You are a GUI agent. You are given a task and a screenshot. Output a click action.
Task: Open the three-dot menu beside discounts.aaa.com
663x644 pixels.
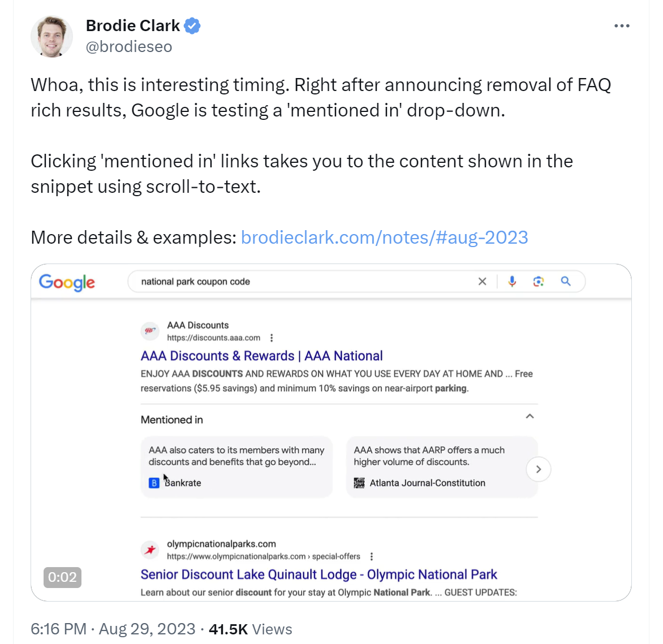pos(272,337)
